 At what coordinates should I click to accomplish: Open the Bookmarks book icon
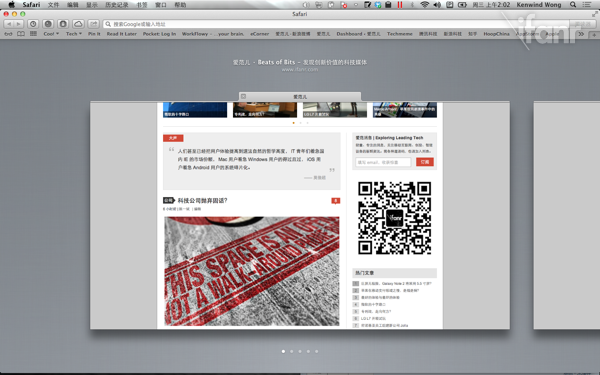click(21, 34)
